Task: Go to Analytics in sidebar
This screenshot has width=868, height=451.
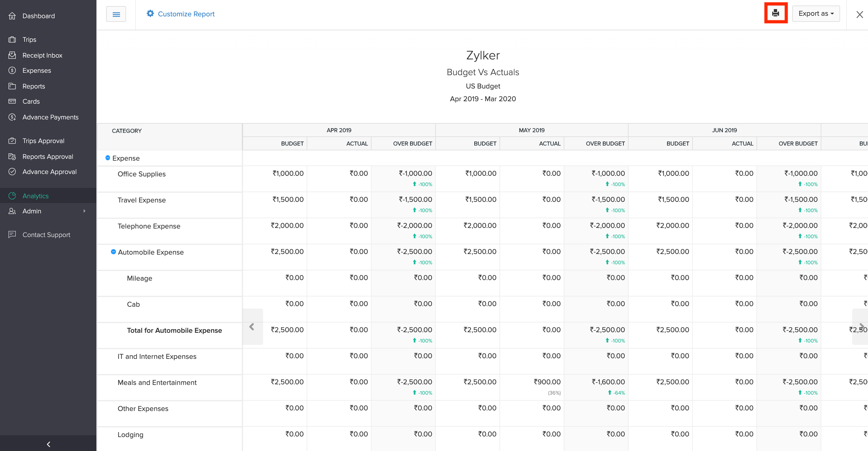Action: [x=35, y=196]
